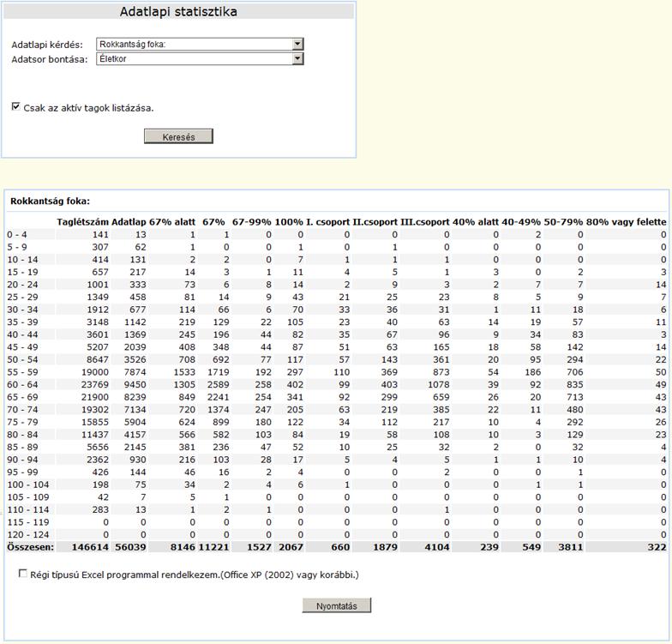This screenshot has height=644, width=672.
Task: Click the '100%' column header
Action: (289, 222)
